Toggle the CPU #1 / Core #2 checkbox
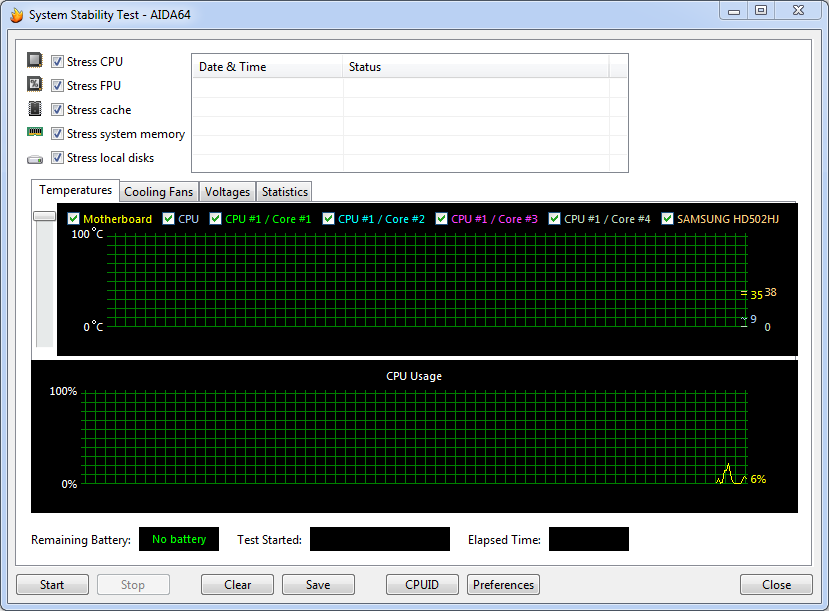 click(329, 219)
